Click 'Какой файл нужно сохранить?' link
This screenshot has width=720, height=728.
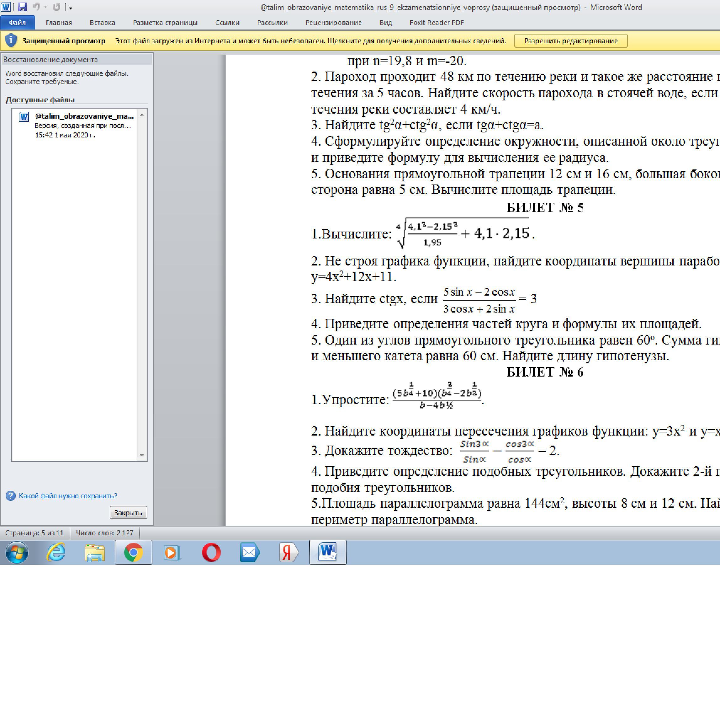coord(68,495)
